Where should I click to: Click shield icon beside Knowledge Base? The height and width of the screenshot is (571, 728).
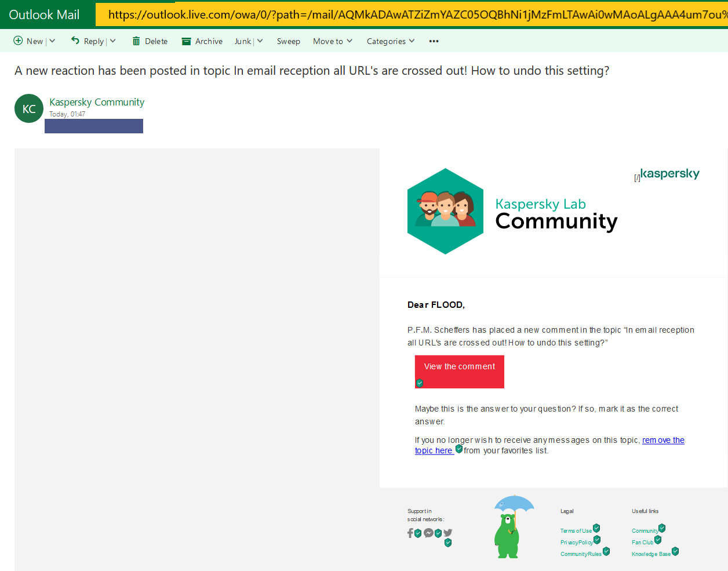pos(675,551)
